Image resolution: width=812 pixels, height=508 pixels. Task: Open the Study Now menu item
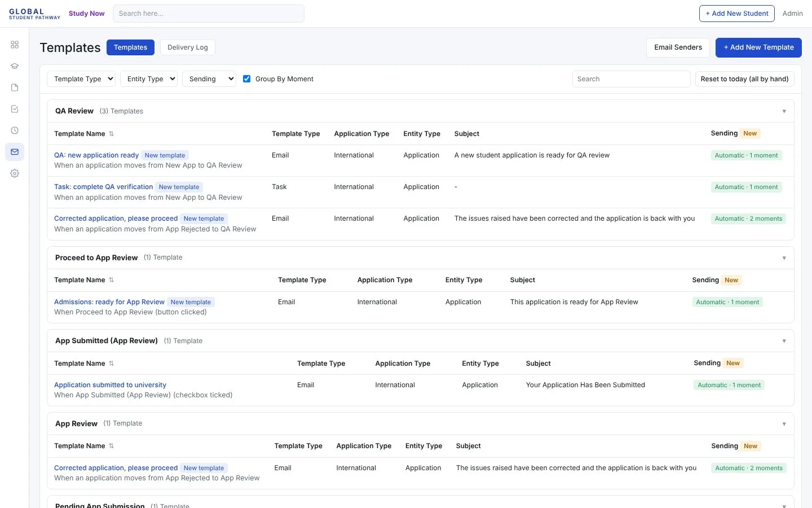tap(86, 14)
